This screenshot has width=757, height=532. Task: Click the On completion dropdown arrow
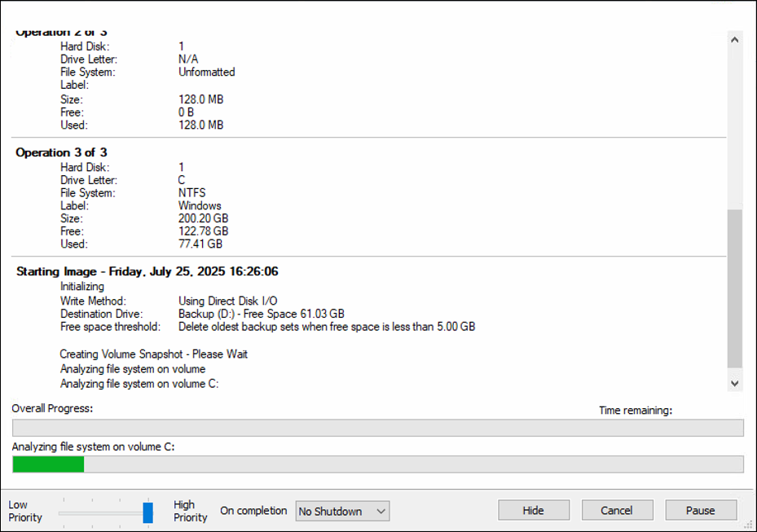pyautogui.click(x=381, y=511)
